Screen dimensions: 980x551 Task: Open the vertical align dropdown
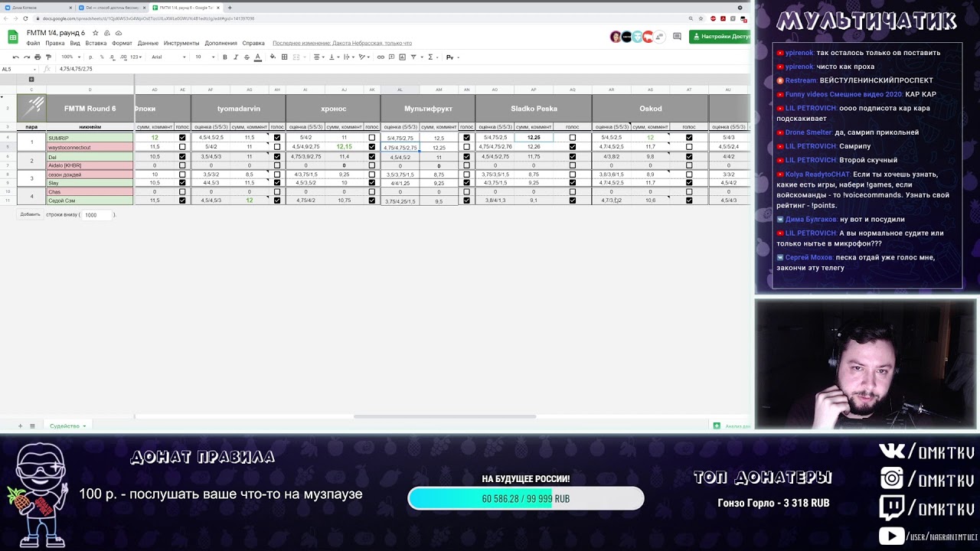coord(333,57)
